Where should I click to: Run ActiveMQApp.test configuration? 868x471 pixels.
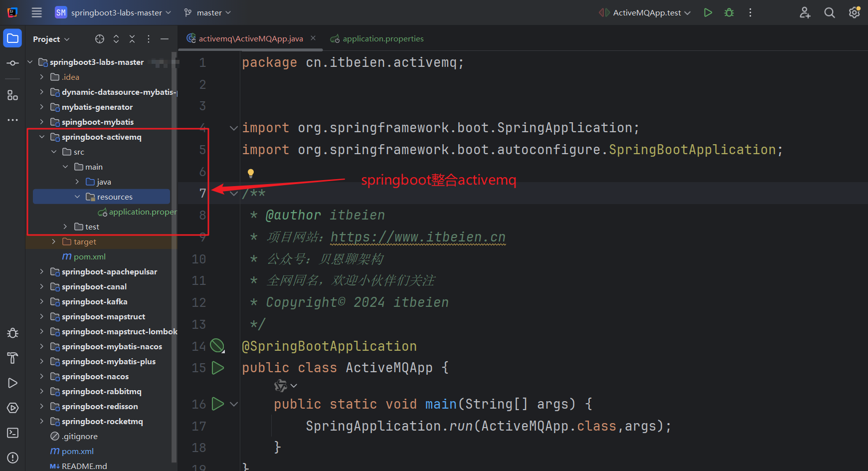coord(707,12)
